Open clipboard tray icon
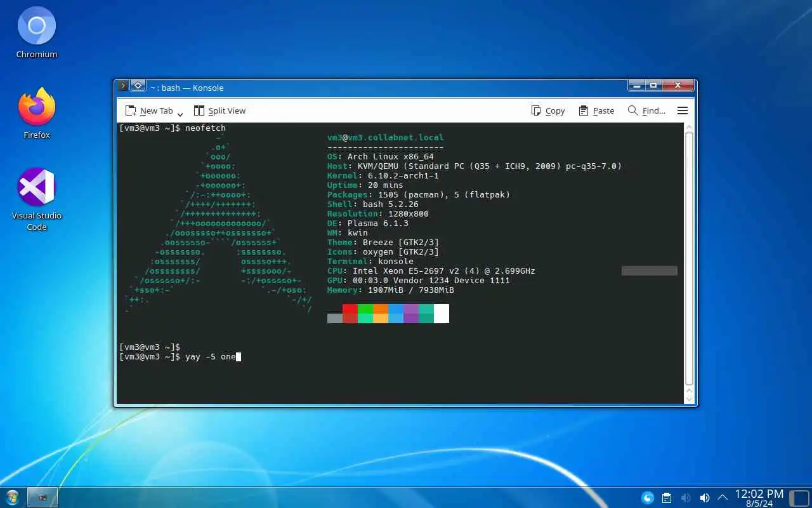 (667, 498)
